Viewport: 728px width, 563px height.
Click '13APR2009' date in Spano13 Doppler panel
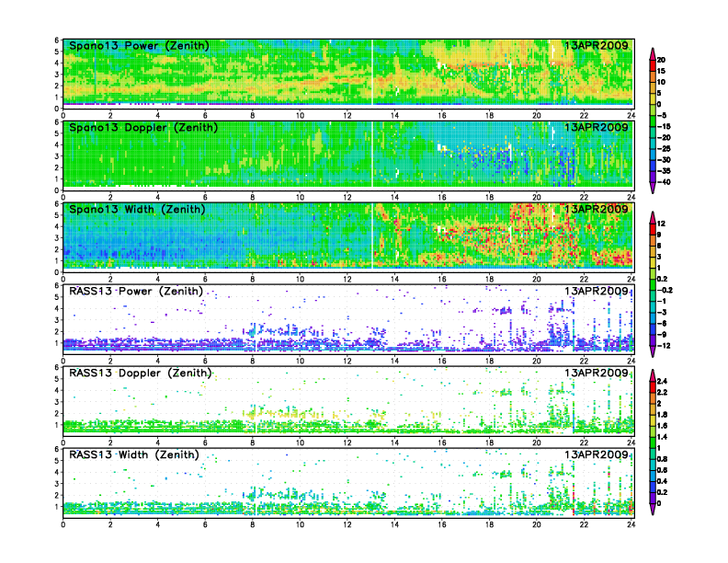pos(597,127)
